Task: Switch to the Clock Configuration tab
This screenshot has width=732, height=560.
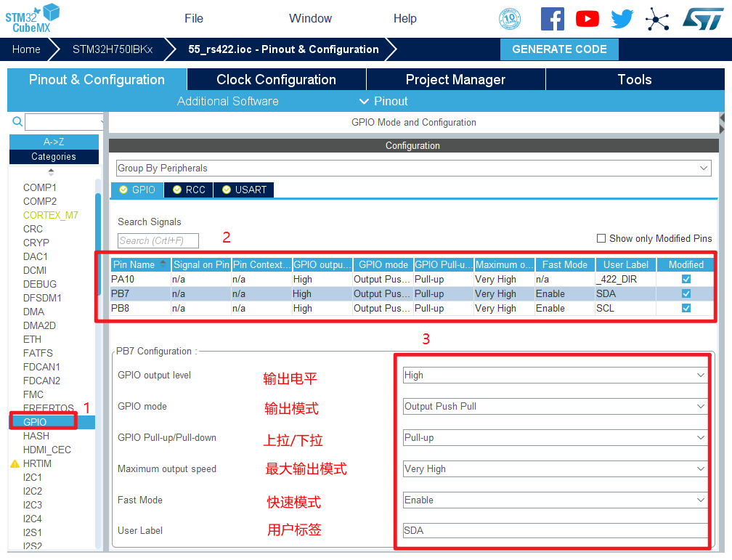Action: click(276, 80)
